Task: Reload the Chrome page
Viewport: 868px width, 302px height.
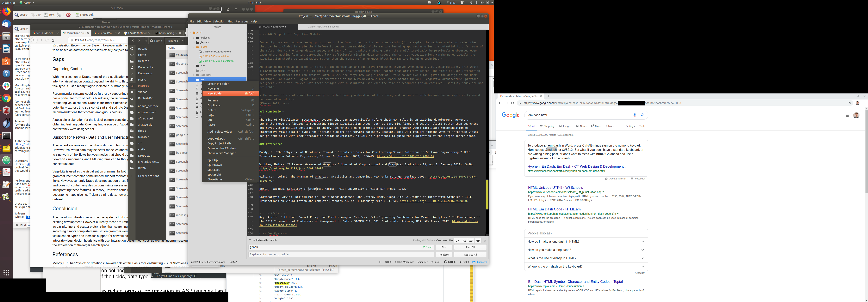Action: (x=512, y=103)
